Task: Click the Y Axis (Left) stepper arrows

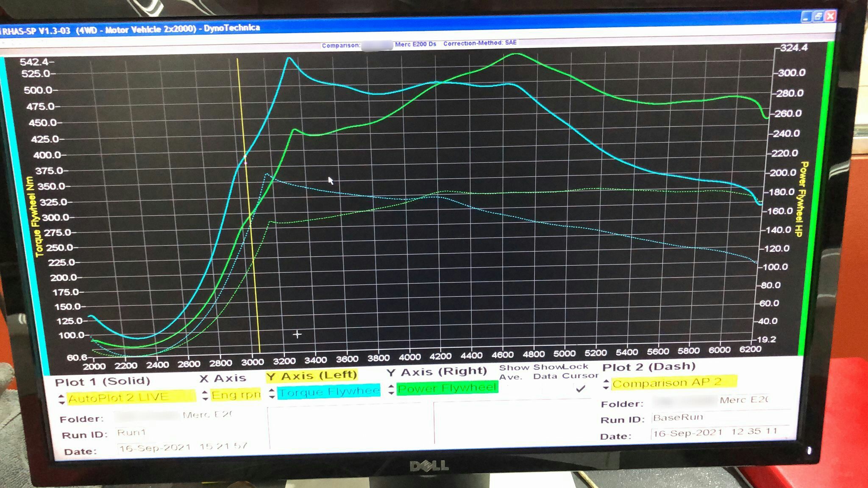Action: pyautogui.click(x=272, y=393)
